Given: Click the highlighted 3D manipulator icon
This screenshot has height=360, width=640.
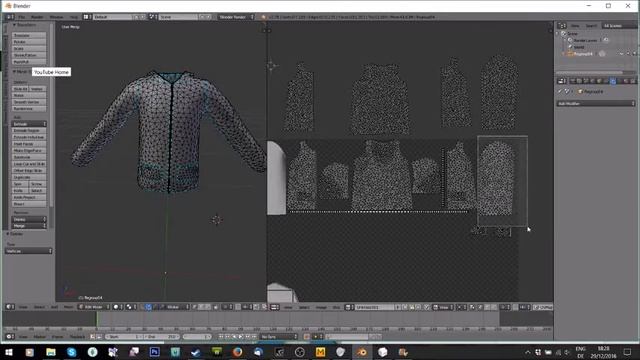Looking at the screenshot, I should [x=149, y=307].
